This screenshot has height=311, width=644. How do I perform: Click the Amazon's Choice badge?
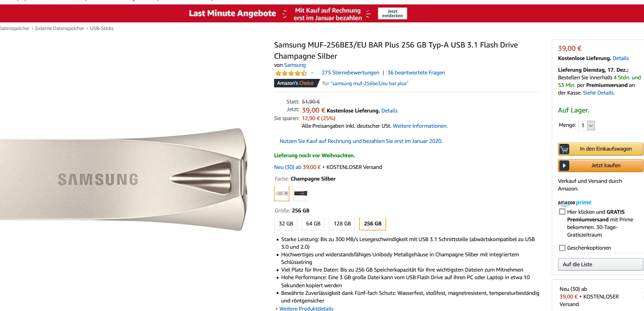[296, 83]
